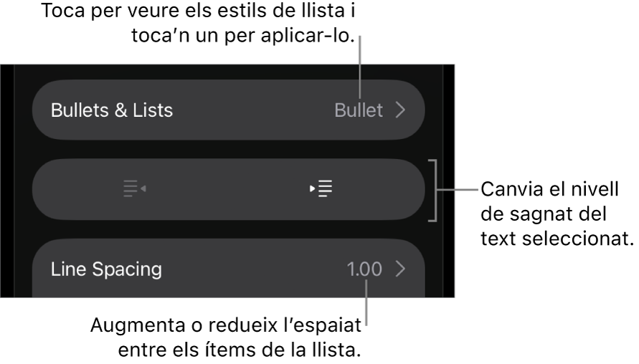Image resolution: width=639 pixels, height=364 pixels.
Task: Open the Bullet list style dropdown
Action: click(x=359, y=110)
